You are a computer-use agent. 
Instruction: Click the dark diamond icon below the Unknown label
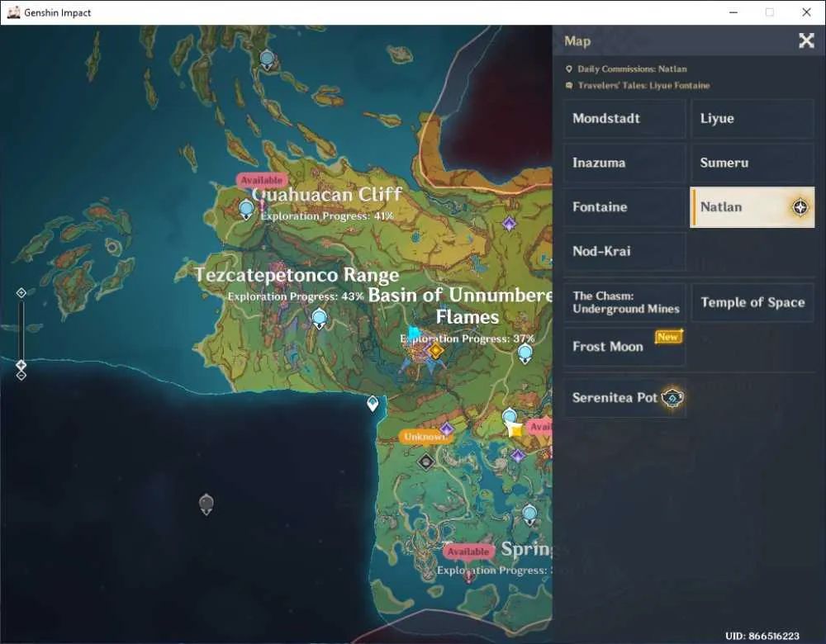[425, 462]
